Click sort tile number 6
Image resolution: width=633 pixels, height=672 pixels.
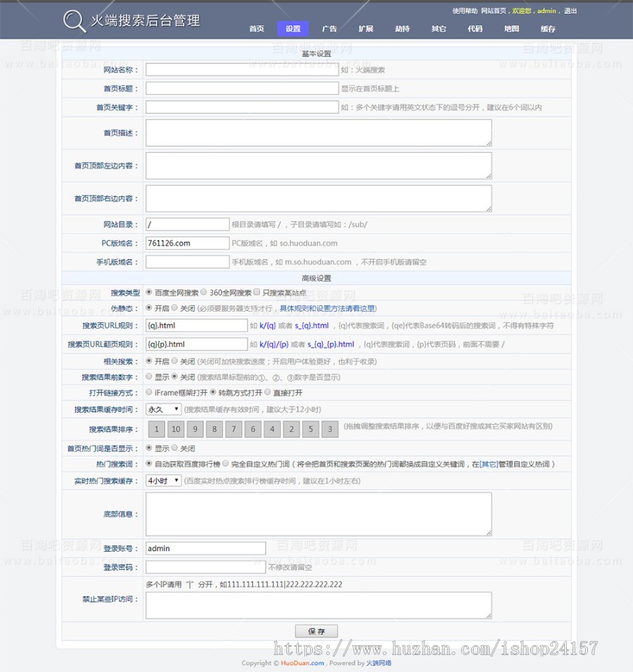pyautogui.click(x=253, y=429)
